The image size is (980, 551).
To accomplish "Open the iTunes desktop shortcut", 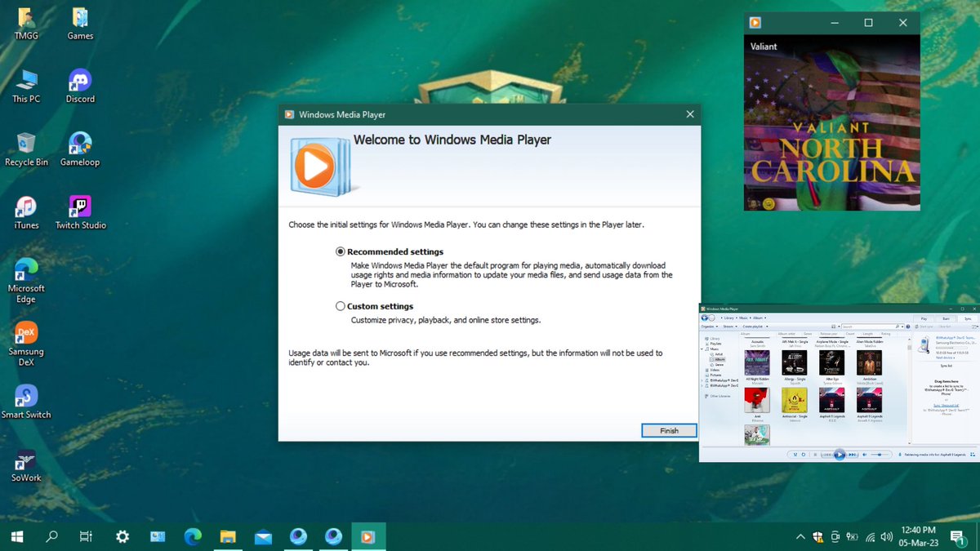I will [26, 212].
